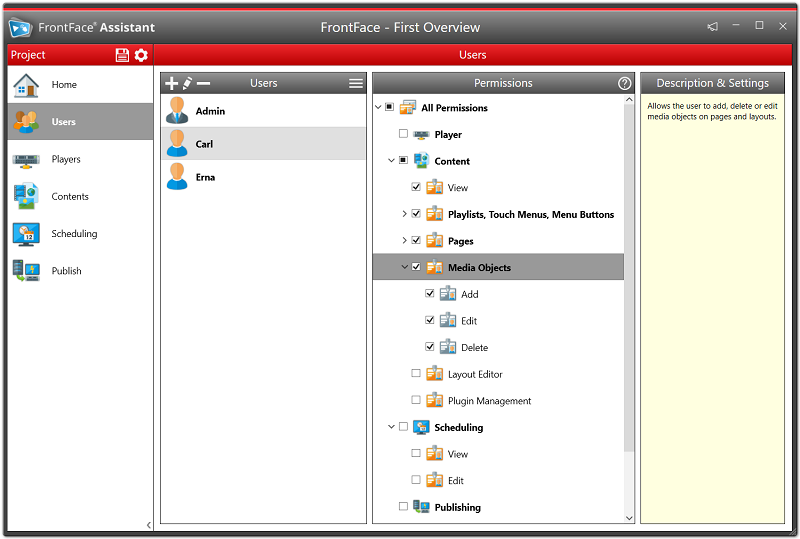
Task: Open the Players section in sidebar
Action: pyautogui.click(x=66, y=159)
